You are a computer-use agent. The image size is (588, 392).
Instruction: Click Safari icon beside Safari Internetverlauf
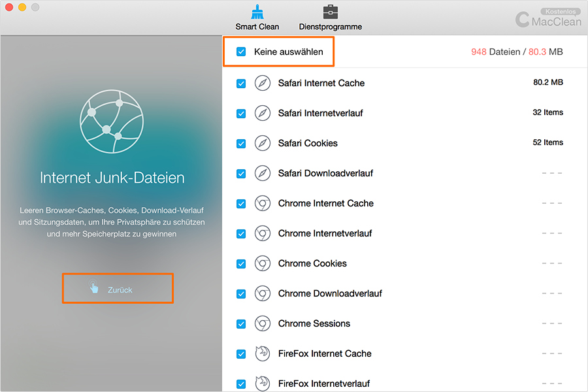coord(263,113)
